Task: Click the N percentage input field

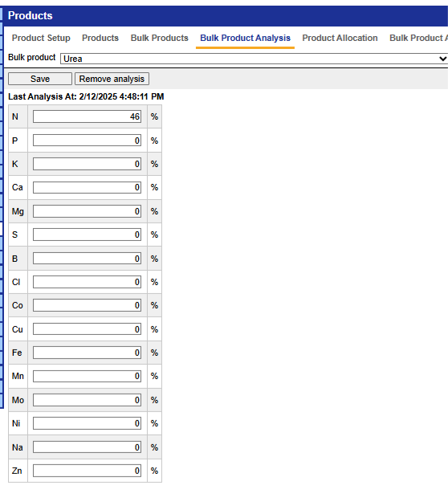Action: tap(87, 116)
